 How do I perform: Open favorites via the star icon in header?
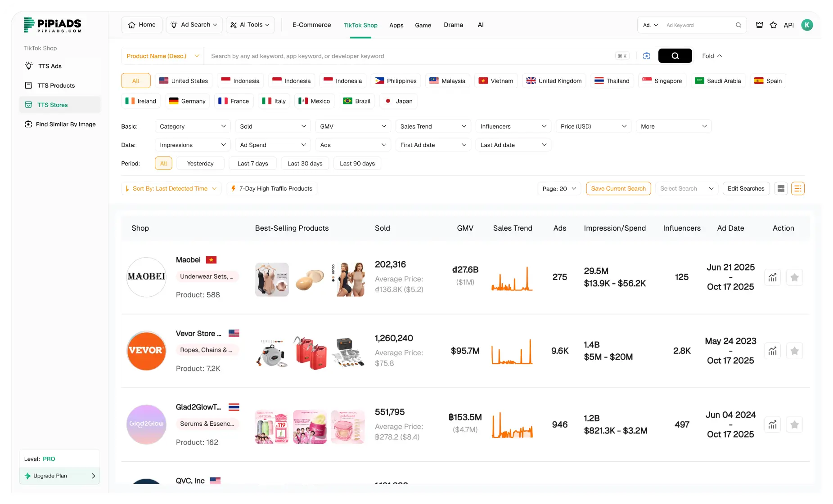[x=774, y=25]
